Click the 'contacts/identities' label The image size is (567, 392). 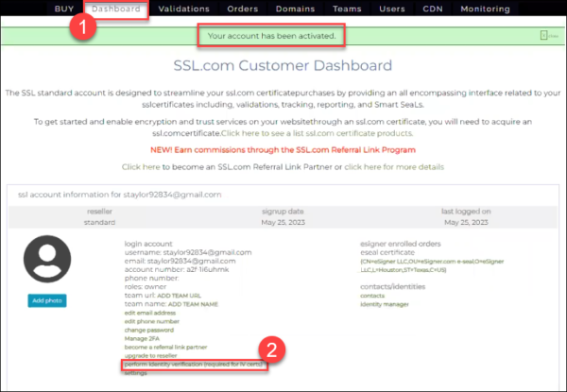click(x=392, y=287)
